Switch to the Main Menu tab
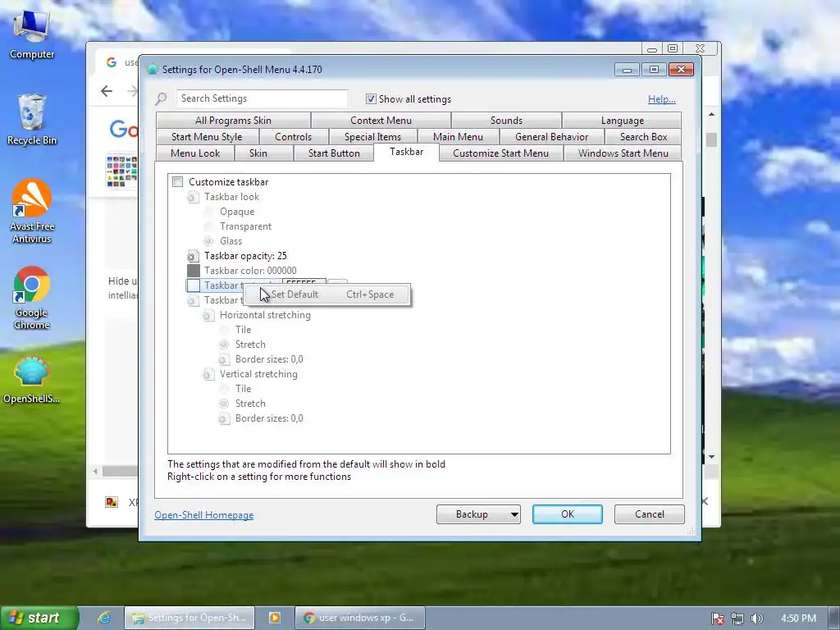The height and width of the screenshot is (630, 840). pyautogui.click(x=458, y=137)
